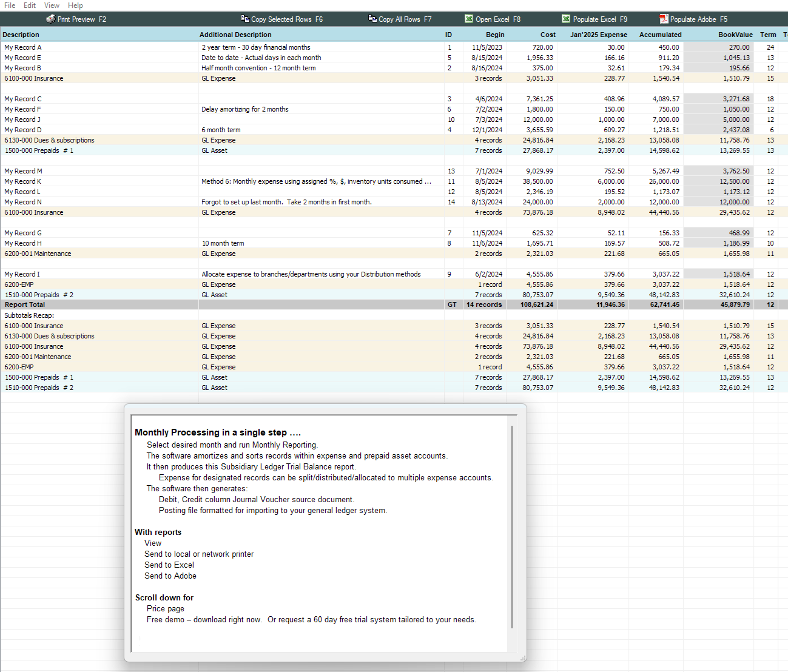Click the popup resize grip corner
Screen dimensions: 788x672
pyautogui.click(x=522, y=657)
